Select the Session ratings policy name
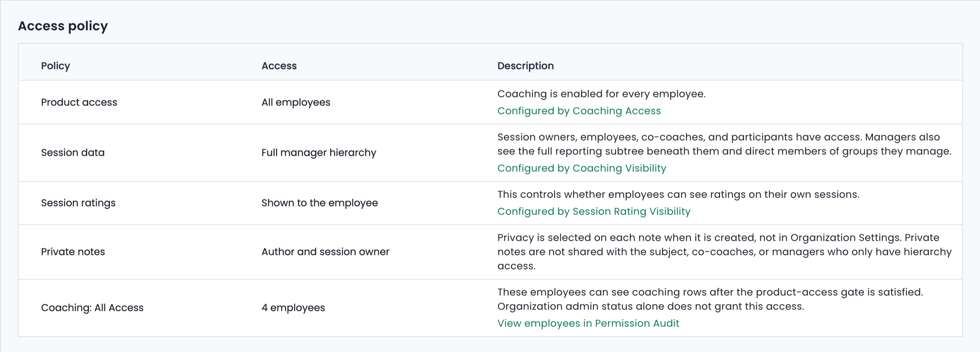The image size is (980, 352). click(x=79, y=203)
